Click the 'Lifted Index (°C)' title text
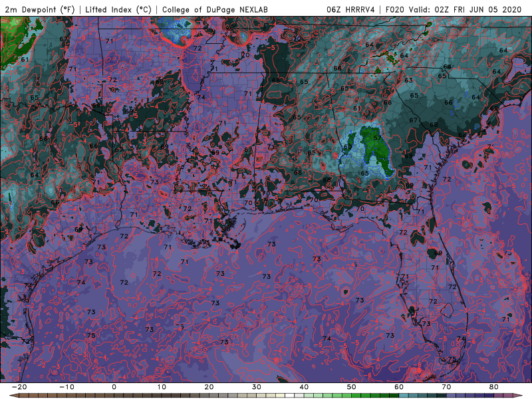 pyautogui.click(x=118, y=9)
